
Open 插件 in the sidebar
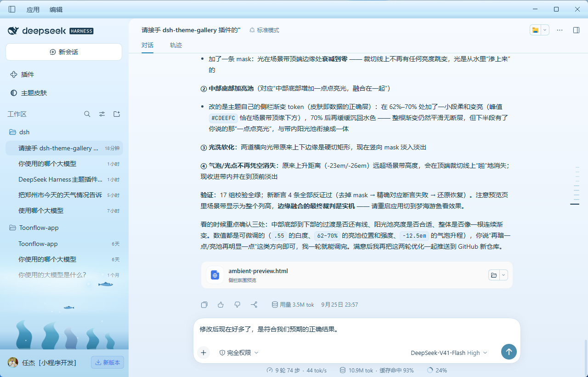point(64,74)
